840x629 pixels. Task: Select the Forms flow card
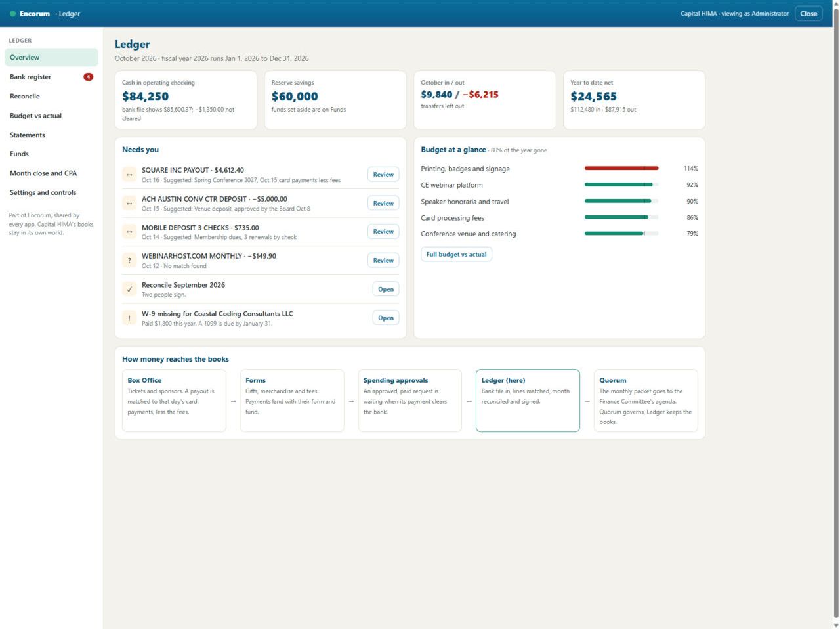(x=292, y=401)
